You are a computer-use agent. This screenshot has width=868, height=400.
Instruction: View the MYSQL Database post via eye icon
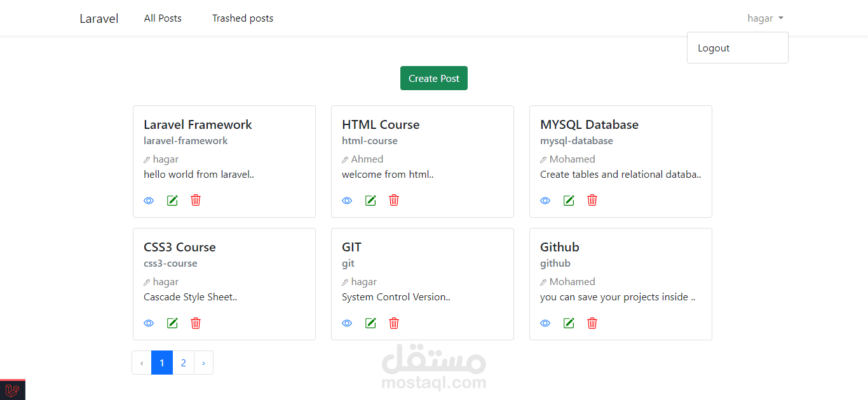545,201
